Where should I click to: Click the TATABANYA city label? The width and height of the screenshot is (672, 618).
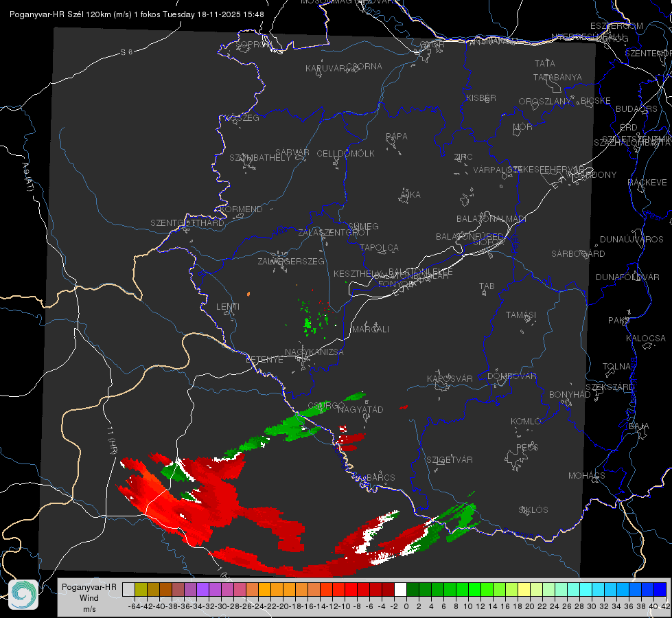[557, 77]
